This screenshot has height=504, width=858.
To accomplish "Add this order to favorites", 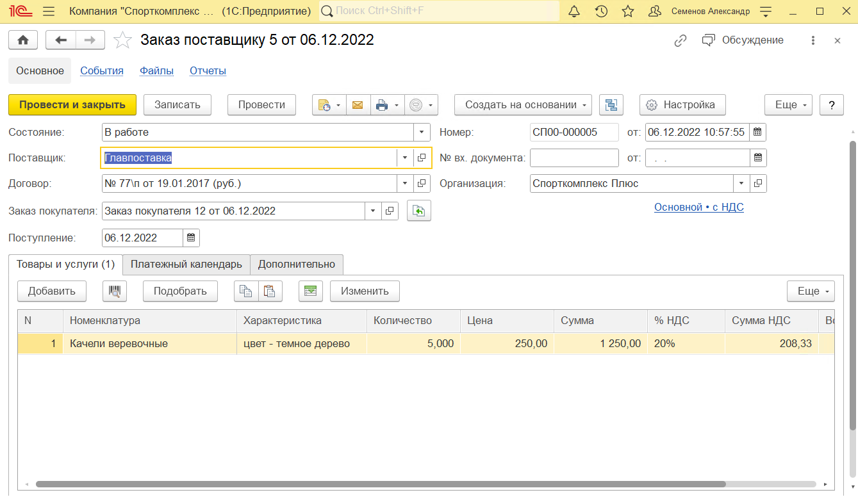I will [x=122, y=40].
